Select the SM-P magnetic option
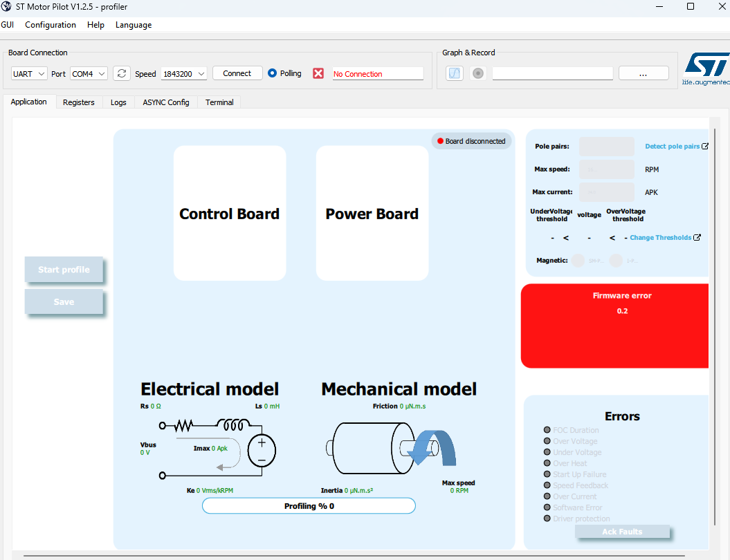Image resolution: width=730 pixels, height=560 pixels. (x=578, y=261)
